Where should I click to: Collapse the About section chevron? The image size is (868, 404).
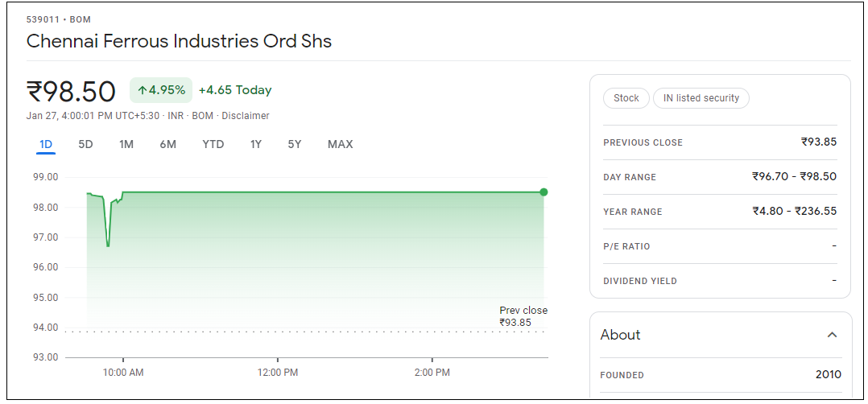pyautogui.click(x=832, y=335)
